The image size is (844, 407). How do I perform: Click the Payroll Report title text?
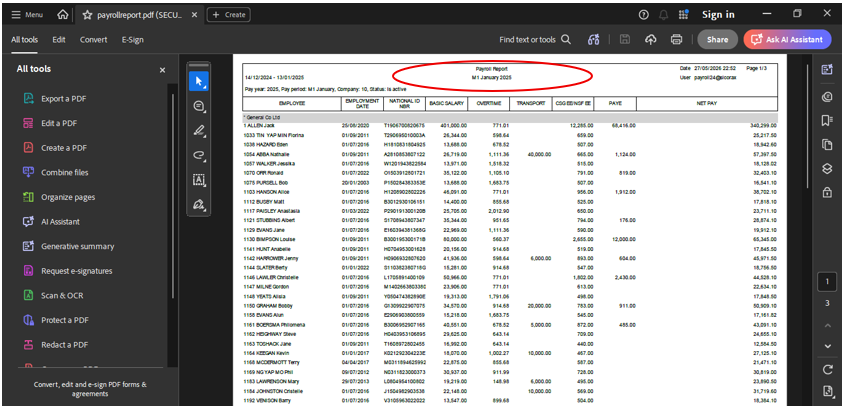pyautogui.click(x=491, y=69)
